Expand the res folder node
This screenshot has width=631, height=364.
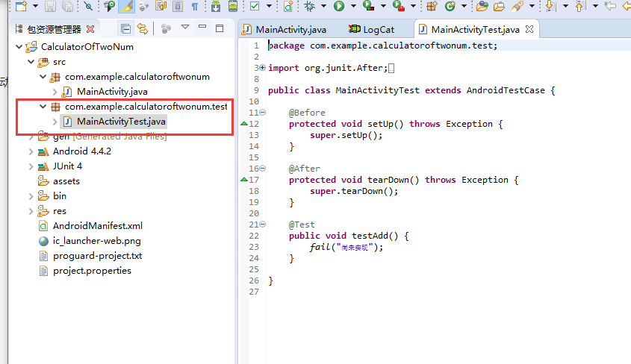[31, 211]
